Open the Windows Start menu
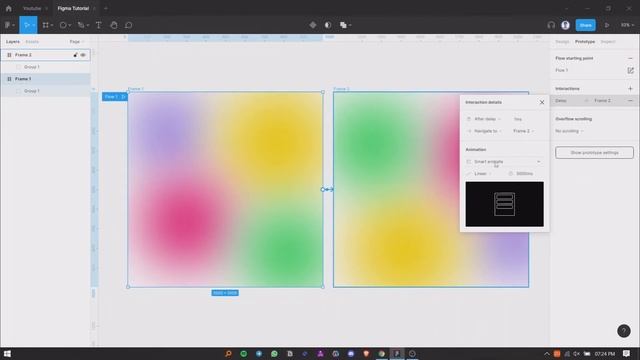 (x=7, y=353)
